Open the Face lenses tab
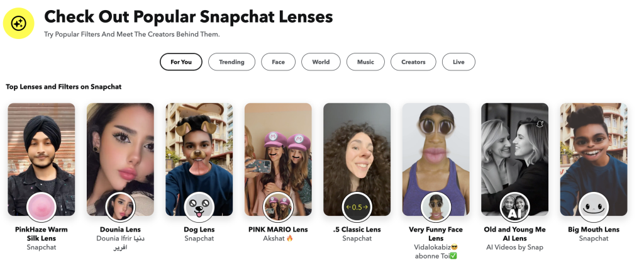Image resolution: width=644 pixels, height=263 pixels. [x=278, y=62]
